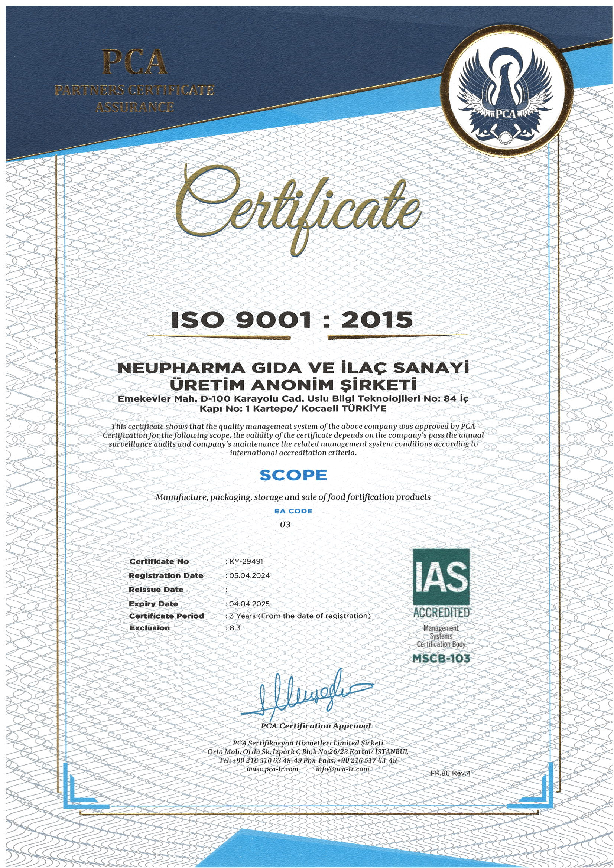Click 'PCA Sertifikasyon Hizmetleri Limited Şirketi'

(308, 743)
